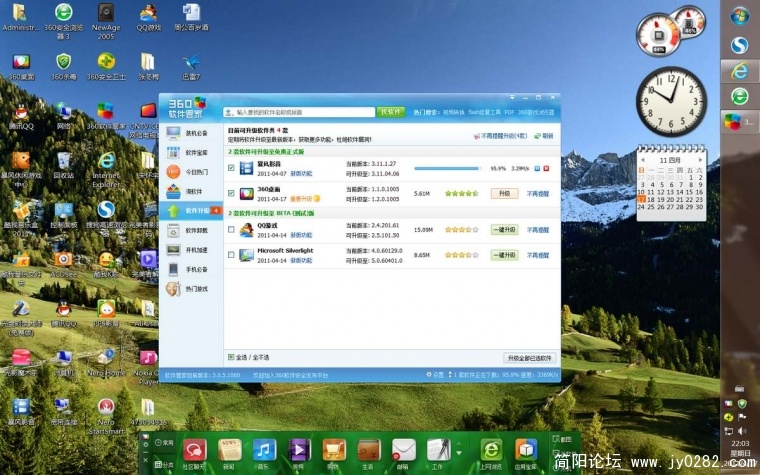Click the analog clock gadget
The width and height of the screenshot is (760, 475).
(671, 101)
